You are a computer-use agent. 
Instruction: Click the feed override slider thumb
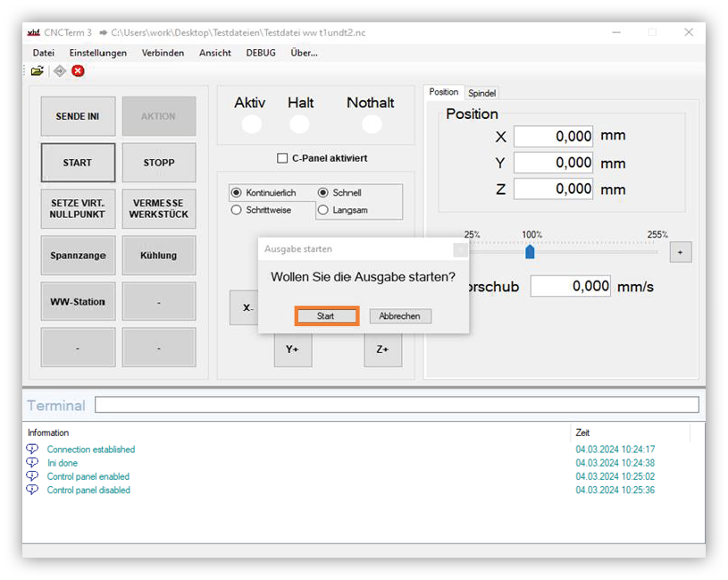pyautogui.click(x=530, y=252)
